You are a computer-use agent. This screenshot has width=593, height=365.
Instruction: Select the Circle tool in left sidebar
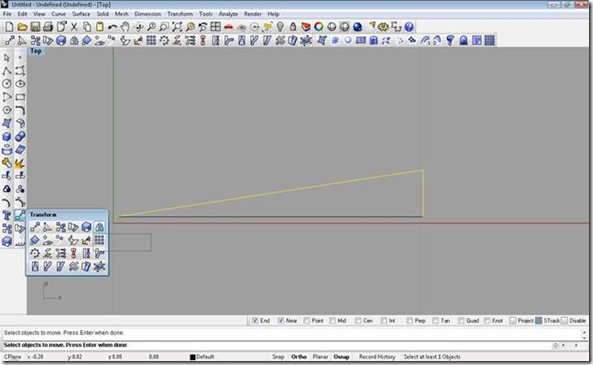pyautogui.click(x=7, y=84)
